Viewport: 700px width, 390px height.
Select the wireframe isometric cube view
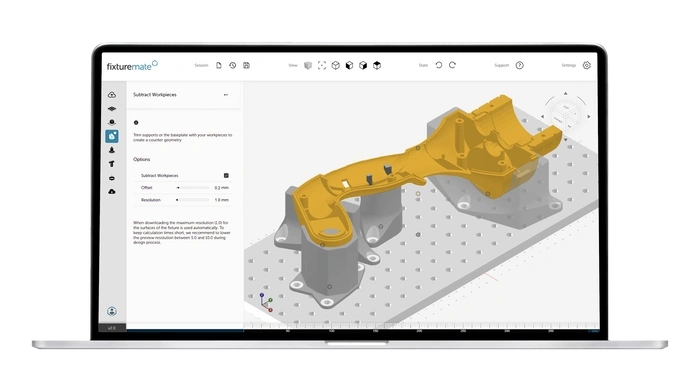point(336,66)
